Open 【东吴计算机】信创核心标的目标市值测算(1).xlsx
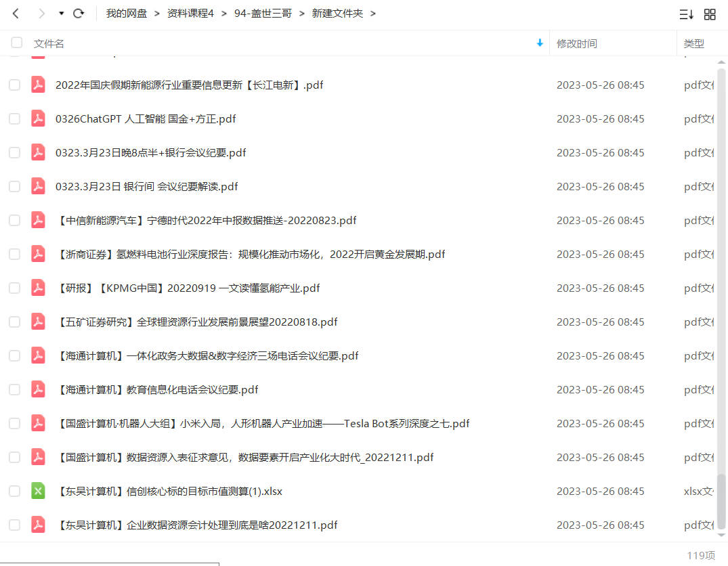Image resolution: width=728 pixels, height=566 pixels. tap(169, 492)
